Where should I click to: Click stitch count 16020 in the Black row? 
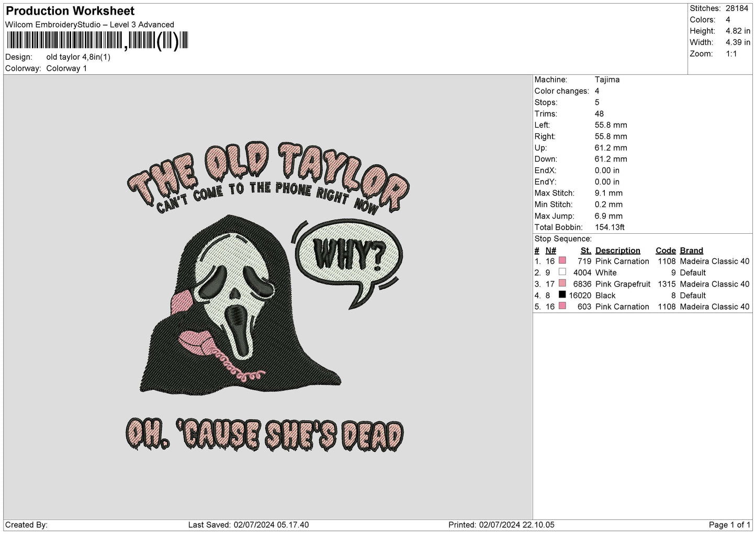[x=580, y=296]
